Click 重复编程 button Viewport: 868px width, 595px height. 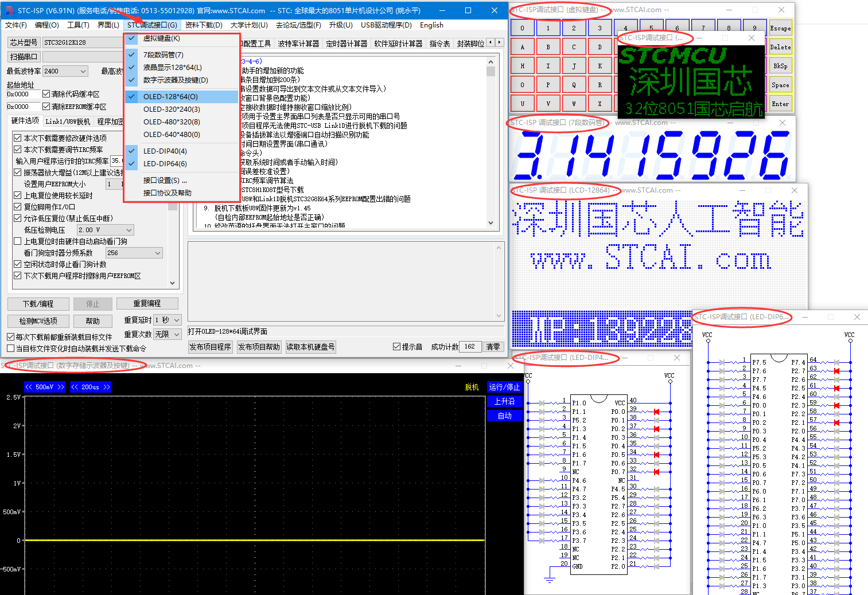pyautogui.click(x=147, y=303)
